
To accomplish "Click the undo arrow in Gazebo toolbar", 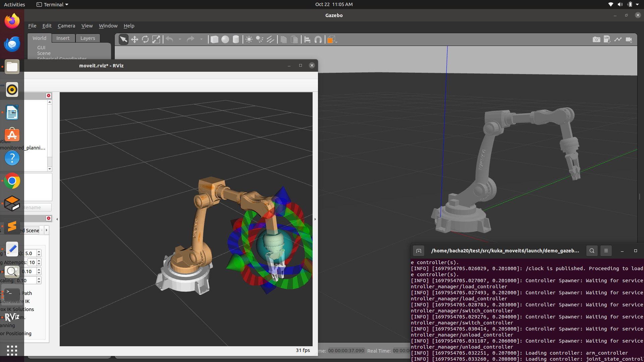I will (170, 40).
